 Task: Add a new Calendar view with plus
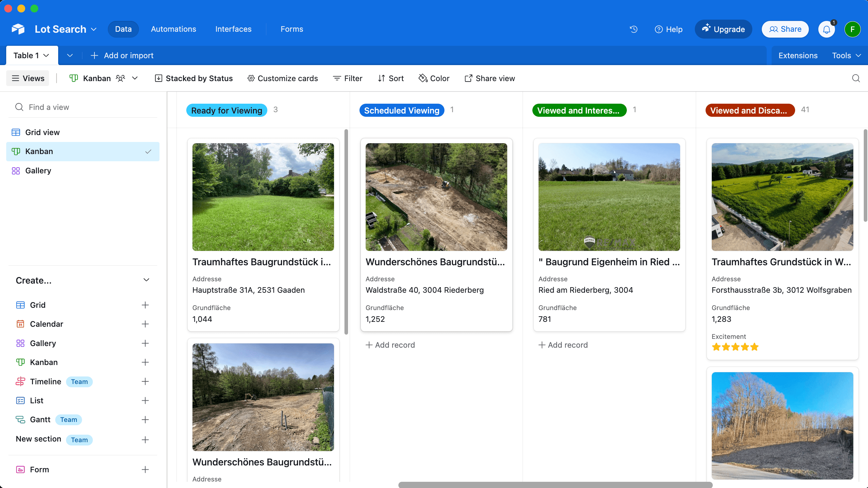pos(145,324)
